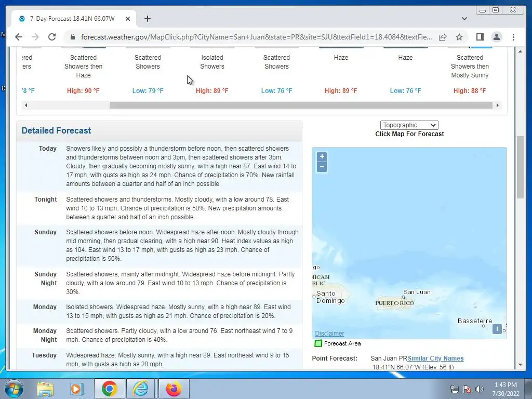The image size is (532, 399).
Task: Click the Tuesday forecast label
Action: (x=44, y=355)
